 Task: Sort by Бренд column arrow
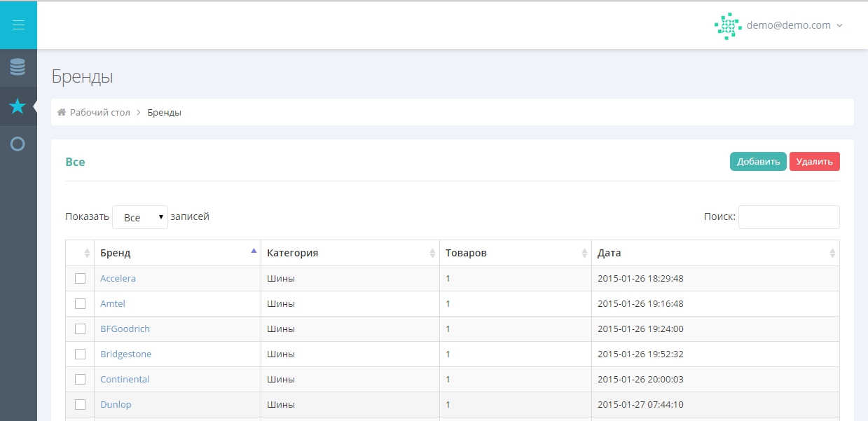point(254,251)
